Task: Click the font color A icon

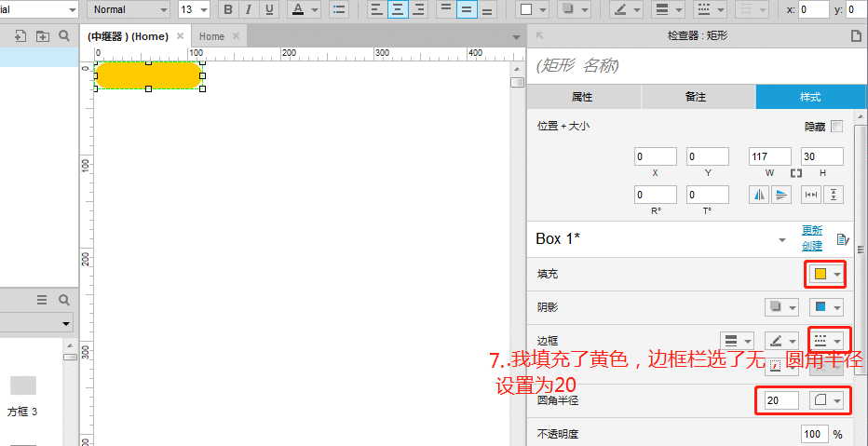Action: (x=298, y=9)
